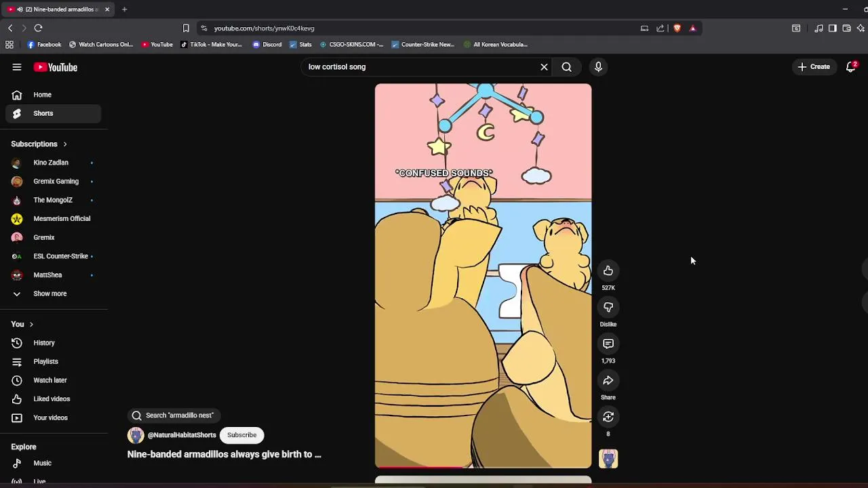
Task: Open Watch later
Action: pyautogui.click(x=54, y=380)
